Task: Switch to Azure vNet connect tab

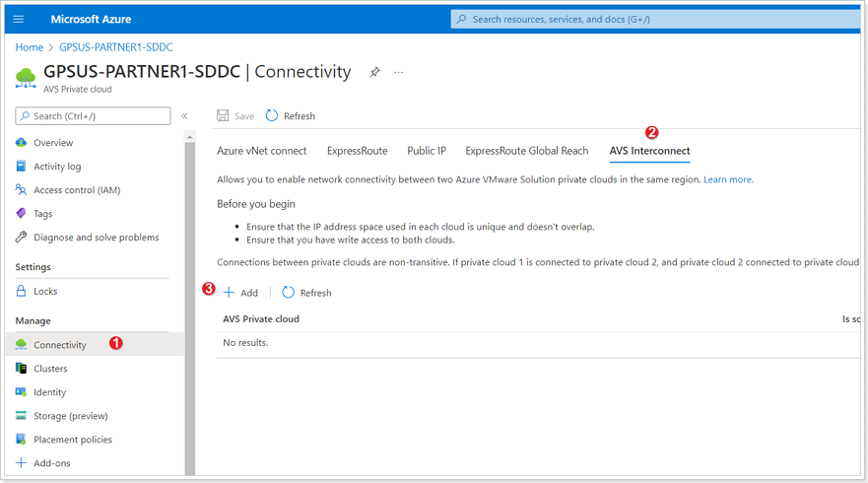Action: click(x=262, y=151)
